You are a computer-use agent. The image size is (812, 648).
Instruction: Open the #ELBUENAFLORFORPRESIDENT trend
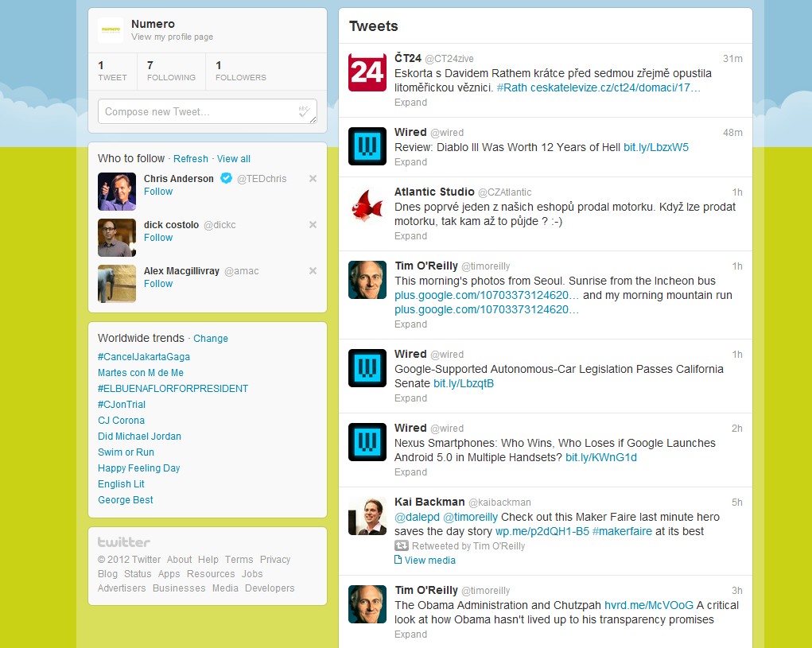173,389
